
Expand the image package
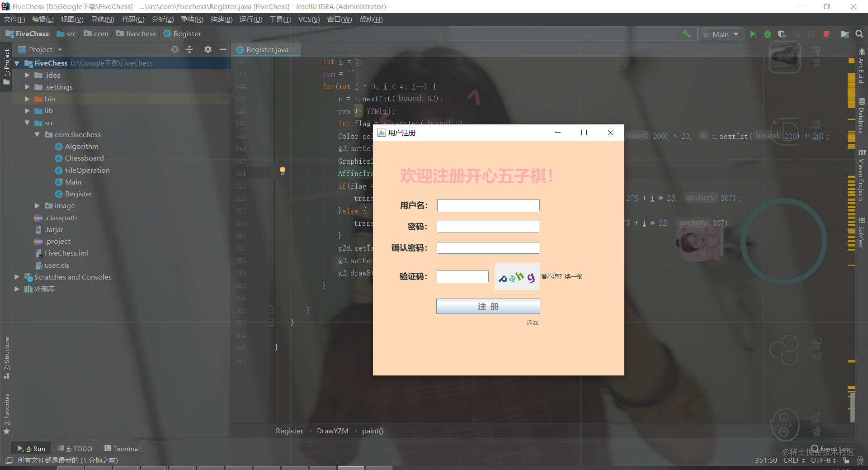37,205
